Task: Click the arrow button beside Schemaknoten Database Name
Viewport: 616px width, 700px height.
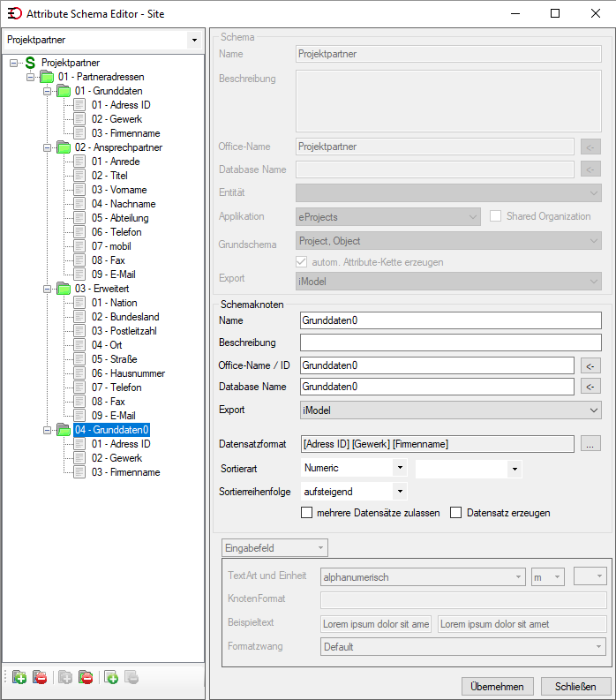Action: coord(590,386)
